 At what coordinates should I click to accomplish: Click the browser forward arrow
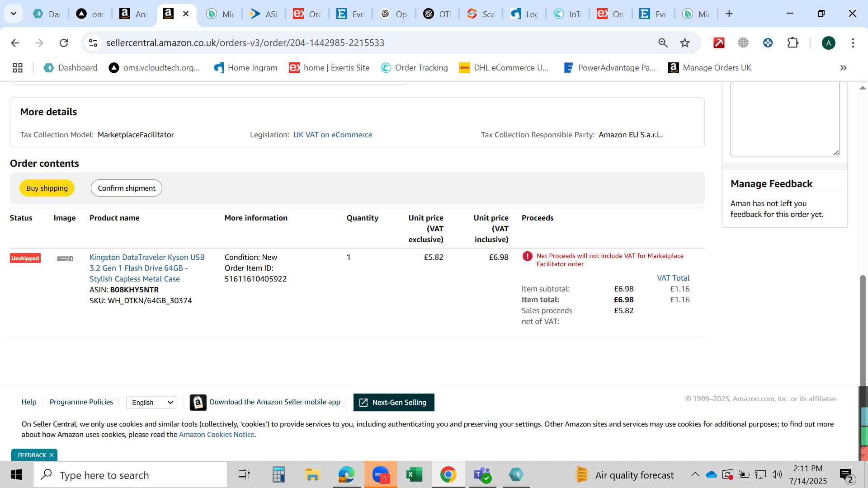click(x=39, y=43)
